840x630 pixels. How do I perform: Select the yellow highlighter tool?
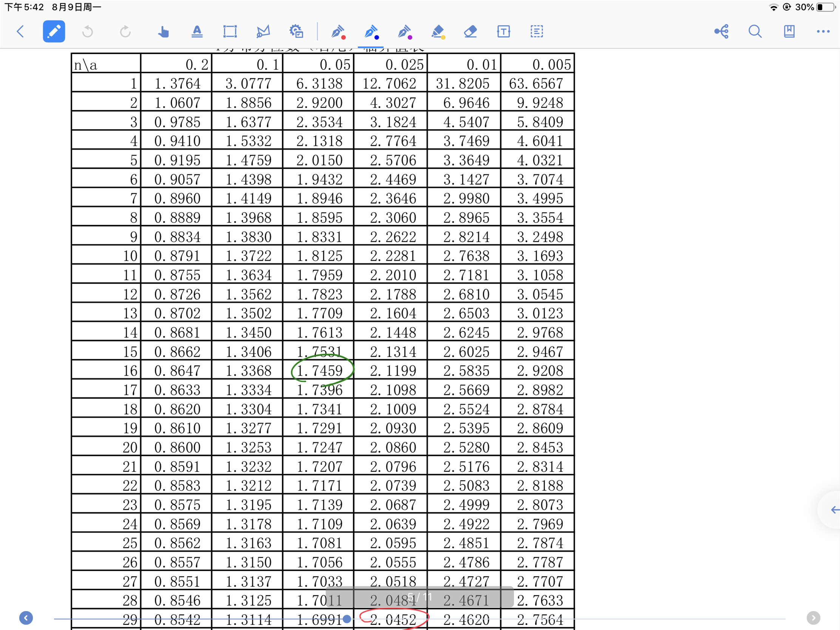pos(438,32)
